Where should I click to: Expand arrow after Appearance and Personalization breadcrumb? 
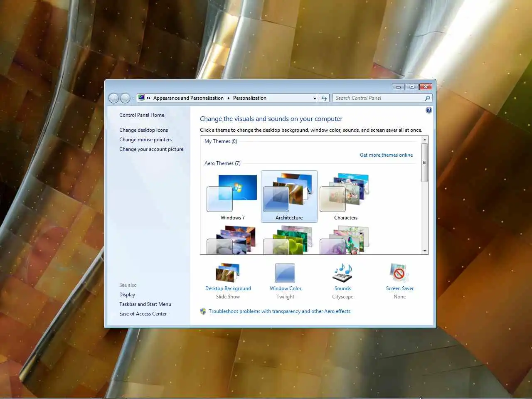pyautogui.click(x=228, y=98)
